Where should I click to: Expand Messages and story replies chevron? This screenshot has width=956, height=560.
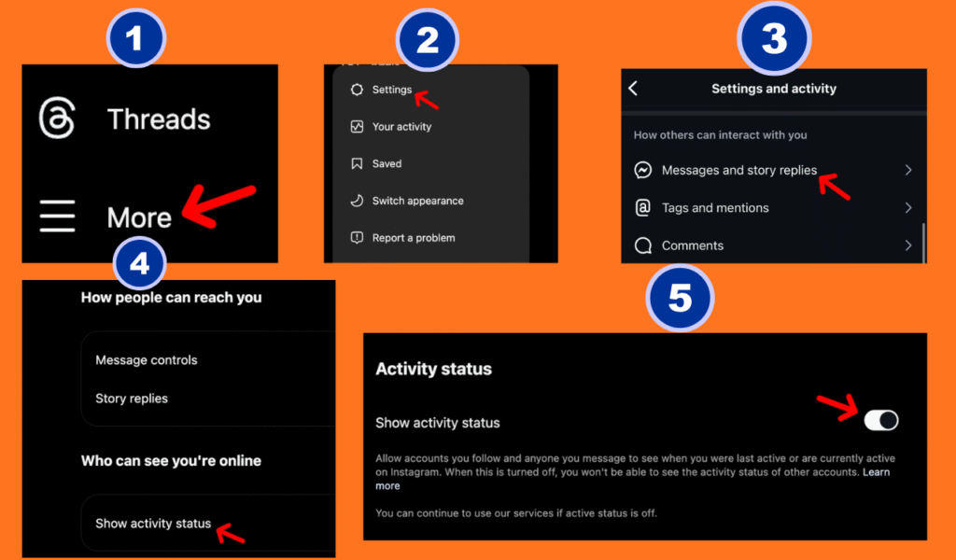point(907,170)
